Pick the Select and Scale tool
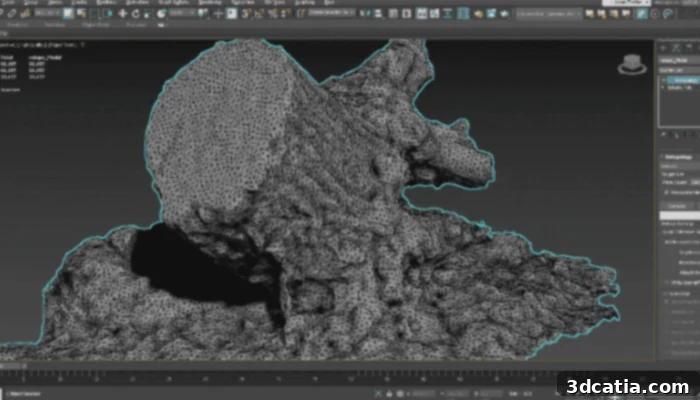The image size is (700, 400). [x=148, y=13]
